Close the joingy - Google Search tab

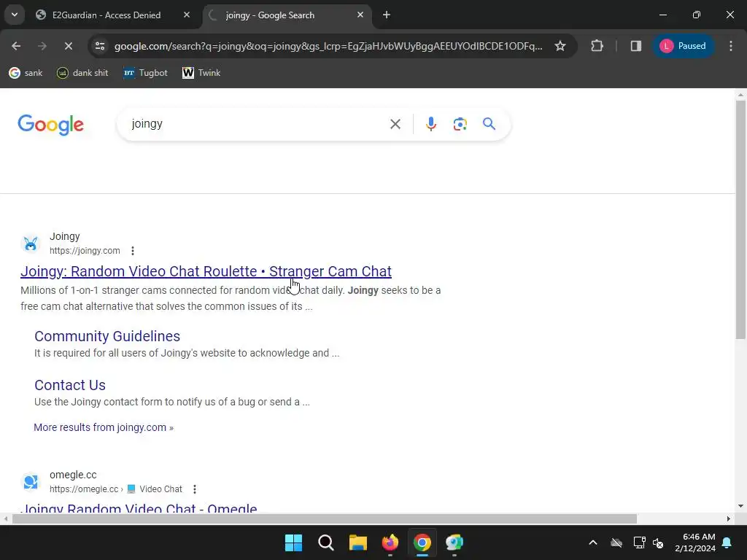coord(360,15)
